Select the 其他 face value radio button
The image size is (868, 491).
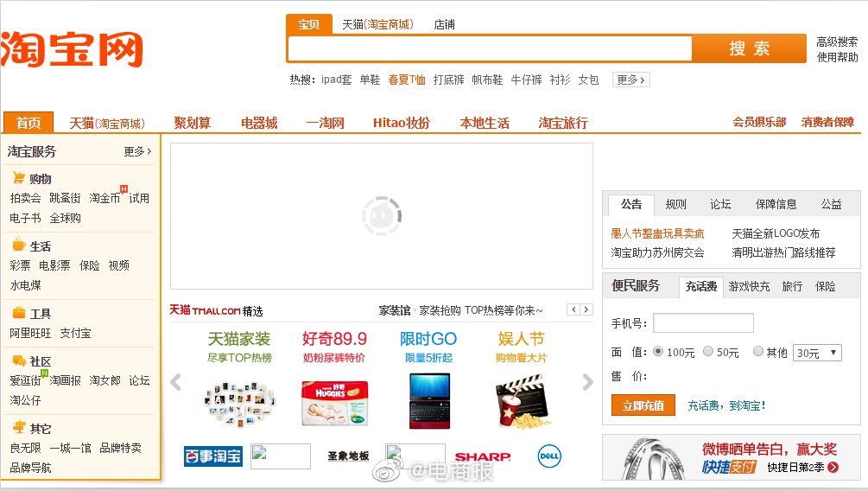tap(758, 351)
